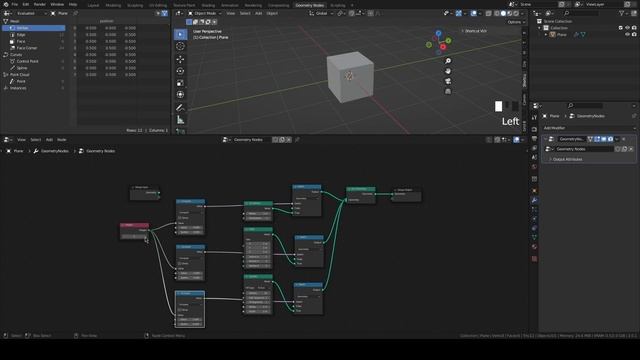640x360 pixels.
Task: Click the Group Output node
Action: [x=406, y=195]
